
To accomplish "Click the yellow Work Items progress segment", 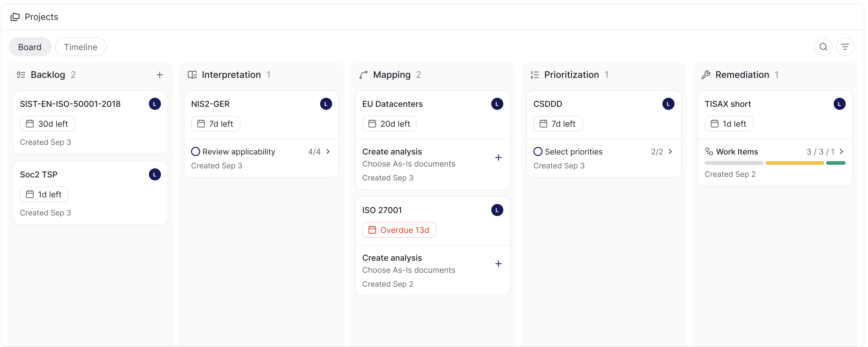I will [x=794, y=163].
